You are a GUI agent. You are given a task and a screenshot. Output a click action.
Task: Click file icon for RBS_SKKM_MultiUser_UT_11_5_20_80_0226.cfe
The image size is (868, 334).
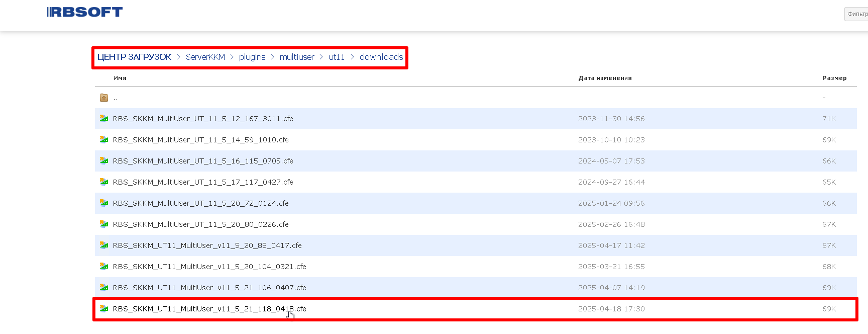pyautogui.click(x=104, y=224)
